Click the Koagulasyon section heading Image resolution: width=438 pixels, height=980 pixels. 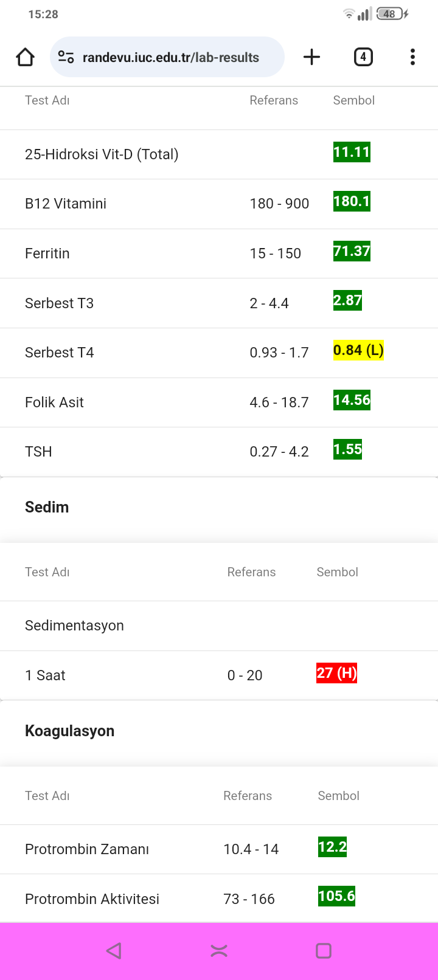pos(69,731)
